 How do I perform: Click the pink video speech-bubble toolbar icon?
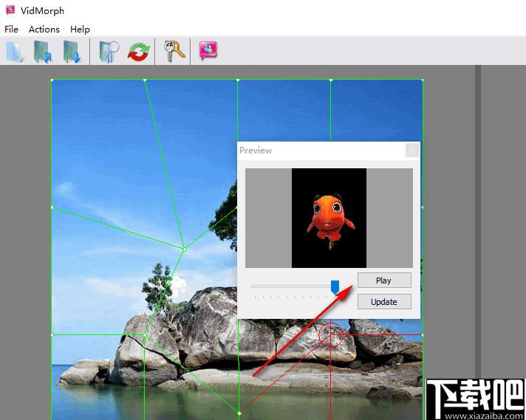click(x=208, y=51)
